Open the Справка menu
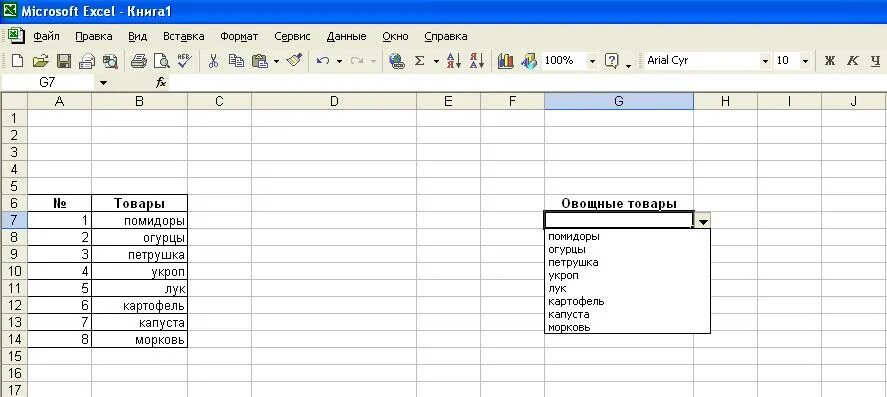Image resolution: width=887 pixels, height=397 pixels. [x=446, y=36]
